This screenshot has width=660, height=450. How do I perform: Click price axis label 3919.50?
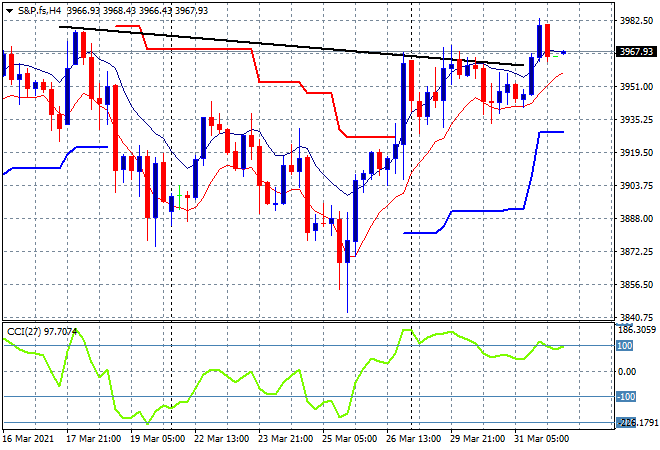click(636, 152)
